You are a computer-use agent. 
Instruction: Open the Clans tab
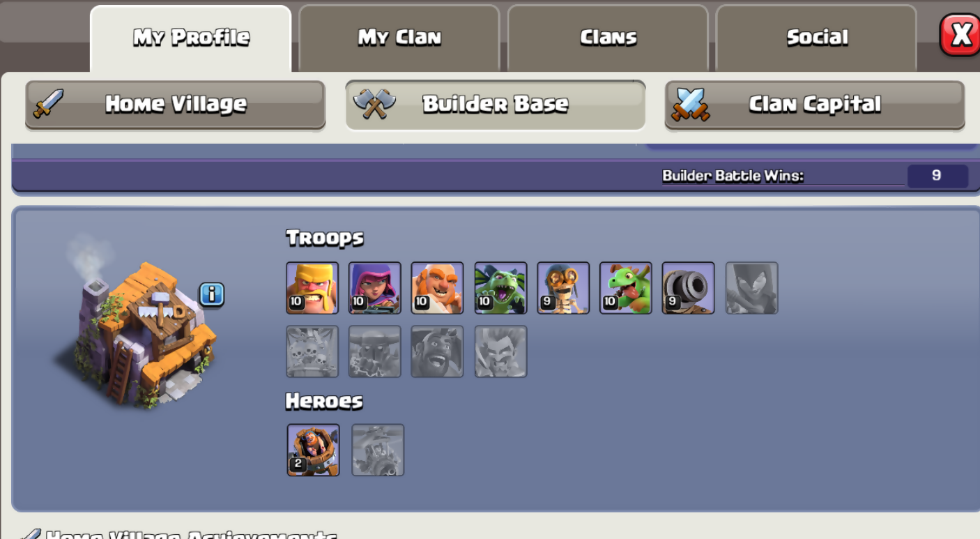tap(608, 38)
